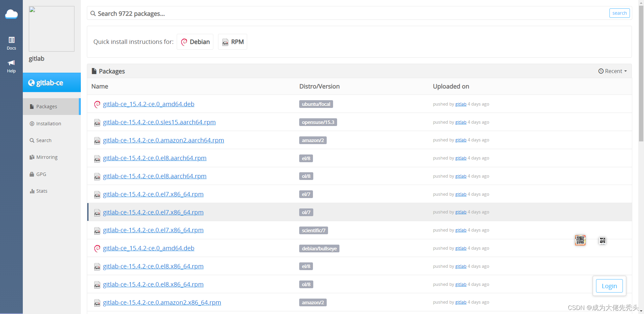Open the Help megaphone icon
Image resolution: width=644 pixels, height=314 pixels.
coord(11,66)
